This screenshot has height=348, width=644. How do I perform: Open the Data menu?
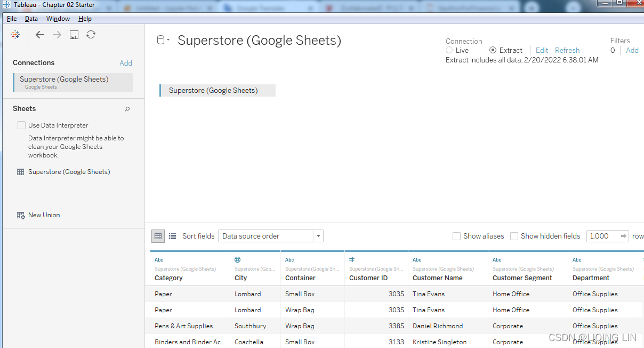31,19
